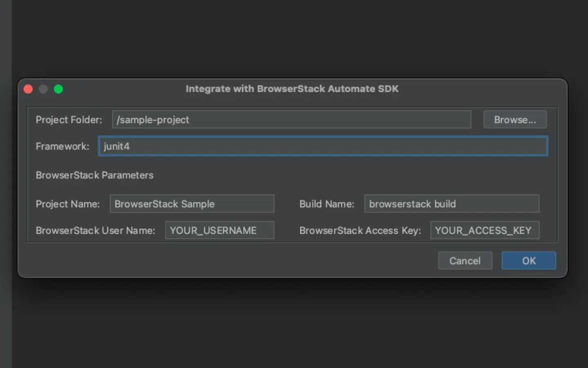This screenshot has height=368, width=588.
Task: Click the "BrowserStack User Name:" label
Action: pos(95,231)
